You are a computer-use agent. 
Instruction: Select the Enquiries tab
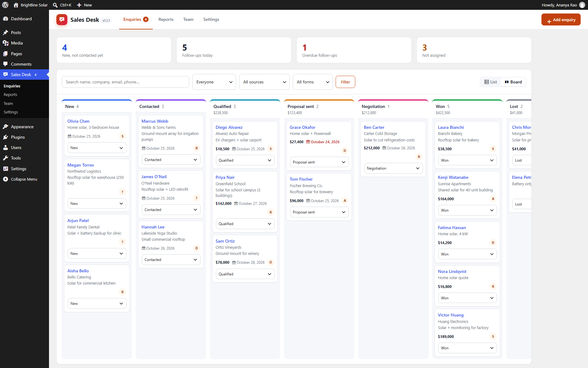[136, 19]
